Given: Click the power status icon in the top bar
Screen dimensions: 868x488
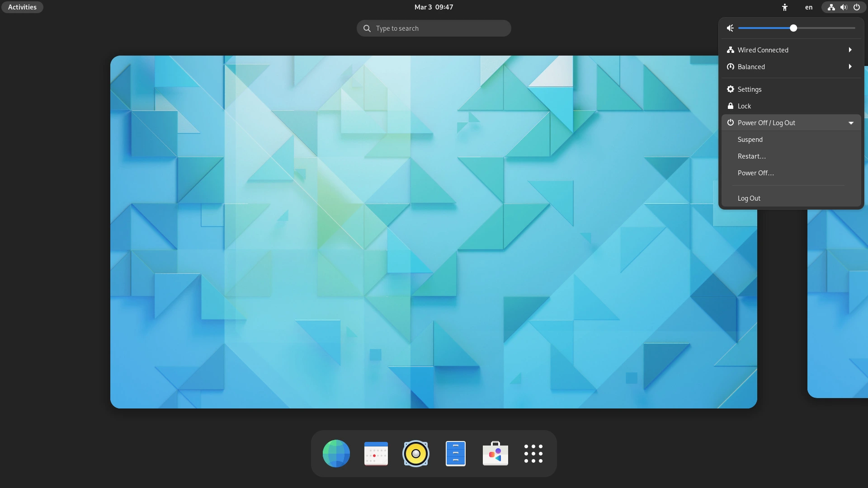Looking at the screenshot, I should point(857,7).
